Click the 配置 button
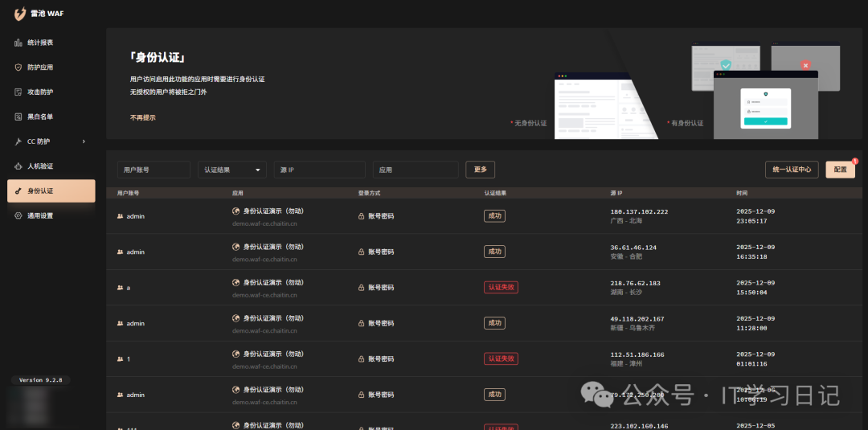The image size is (868, 430). coord(840,170)
